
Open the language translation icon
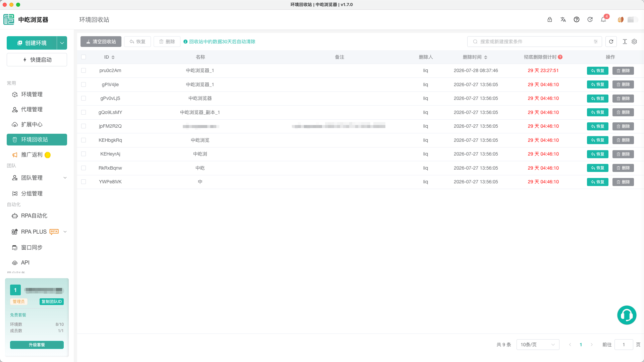(563, 20)
